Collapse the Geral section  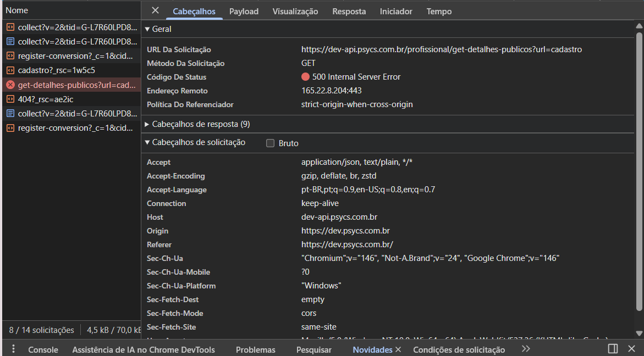click(x=147, y=29)
